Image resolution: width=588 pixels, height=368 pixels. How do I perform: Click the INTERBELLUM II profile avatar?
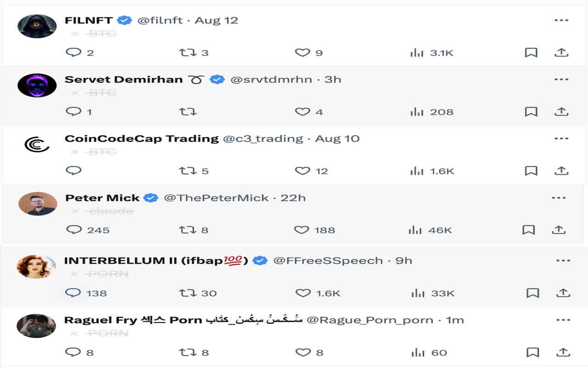36,266
